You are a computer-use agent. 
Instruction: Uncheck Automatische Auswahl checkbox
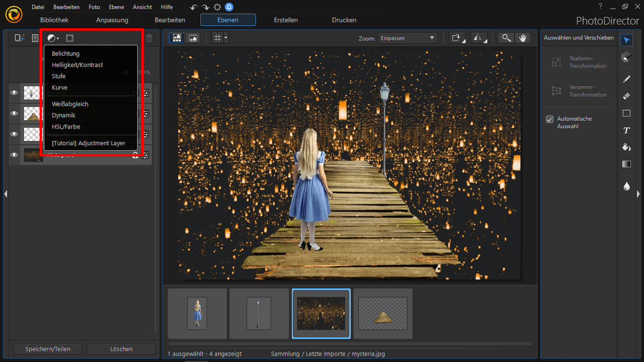[x=550, y=119]
